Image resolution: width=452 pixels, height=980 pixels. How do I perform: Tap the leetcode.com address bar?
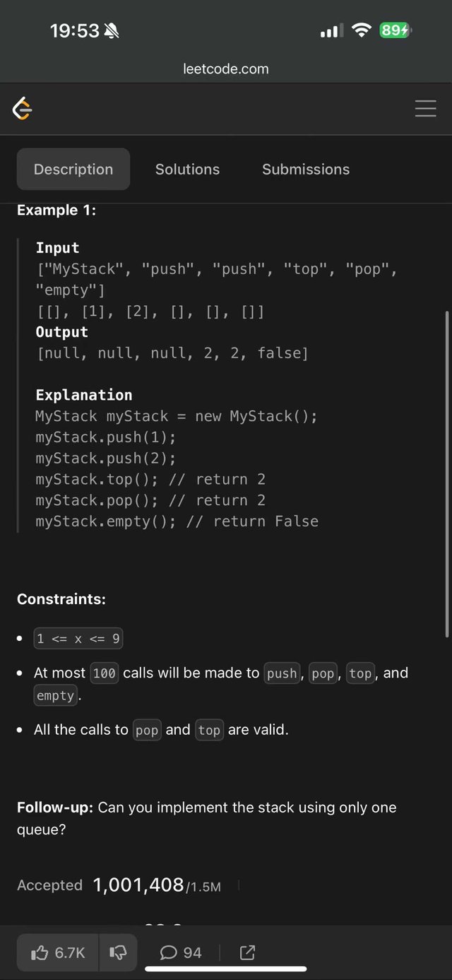226,69
